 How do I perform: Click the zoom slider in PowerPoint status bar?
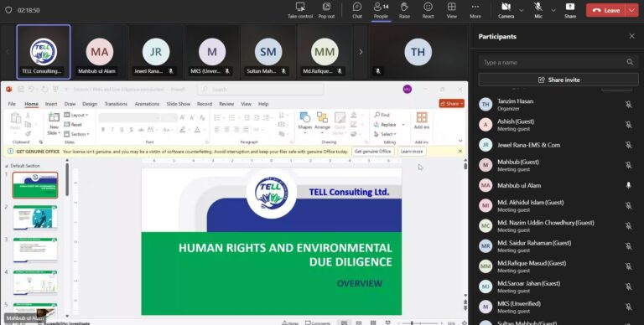(422, 323)
